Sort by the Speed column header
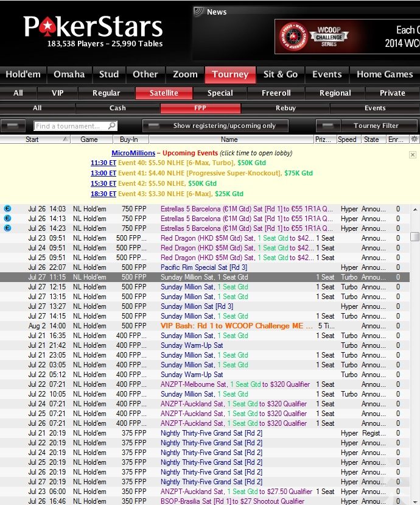Image resolution: width=420 pixels, height=505 pixels. click(x=348, y=139)
